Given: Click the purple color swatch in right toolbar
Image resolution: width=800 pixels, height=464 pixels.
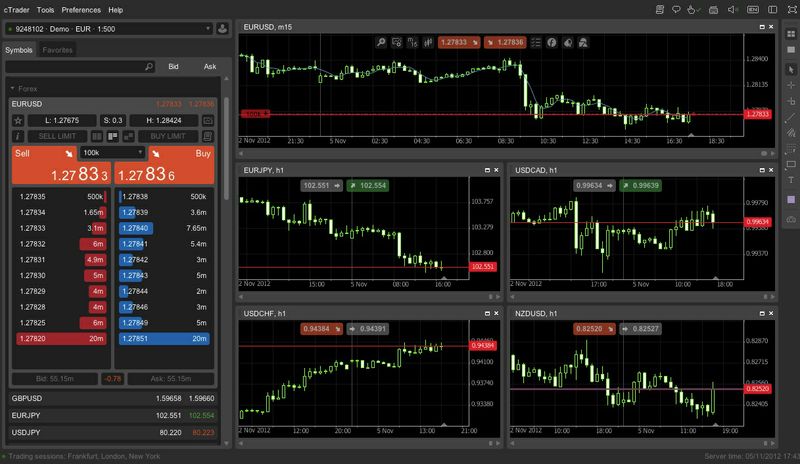Looking at the screenshot, I should [x=791, y=200].
